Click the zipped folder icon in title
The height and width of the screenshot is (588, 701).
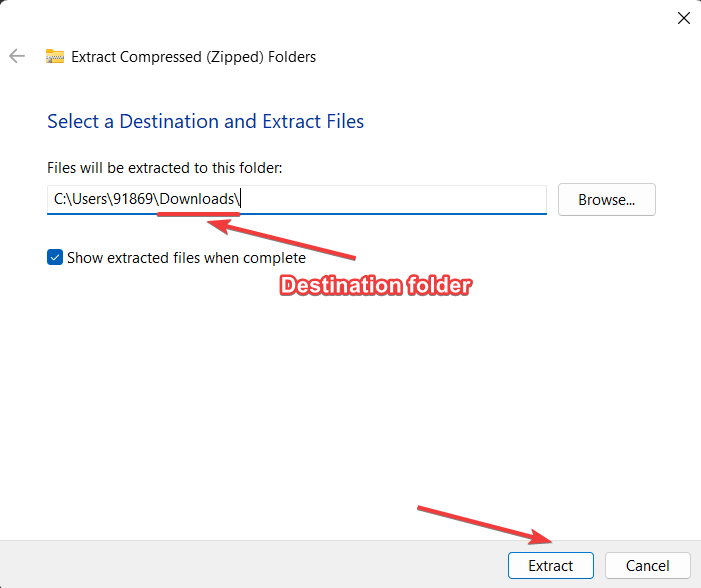55,56
